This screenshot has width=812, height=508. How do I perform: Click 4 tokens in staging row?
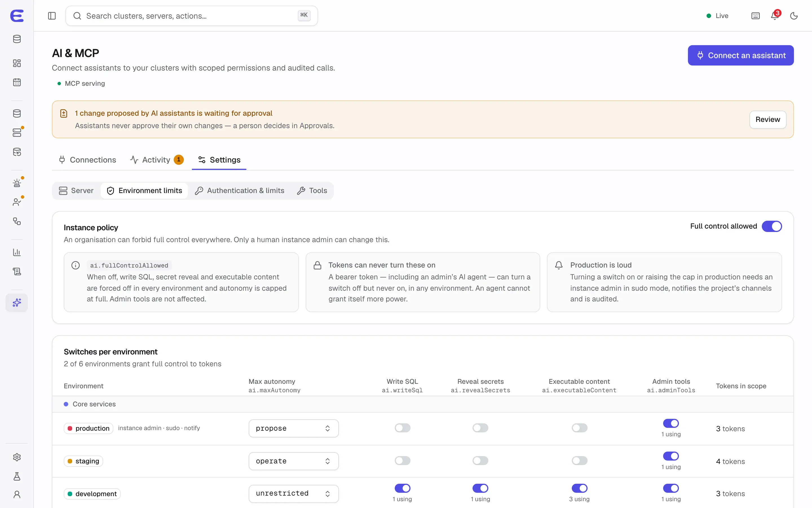click(730, 462)
